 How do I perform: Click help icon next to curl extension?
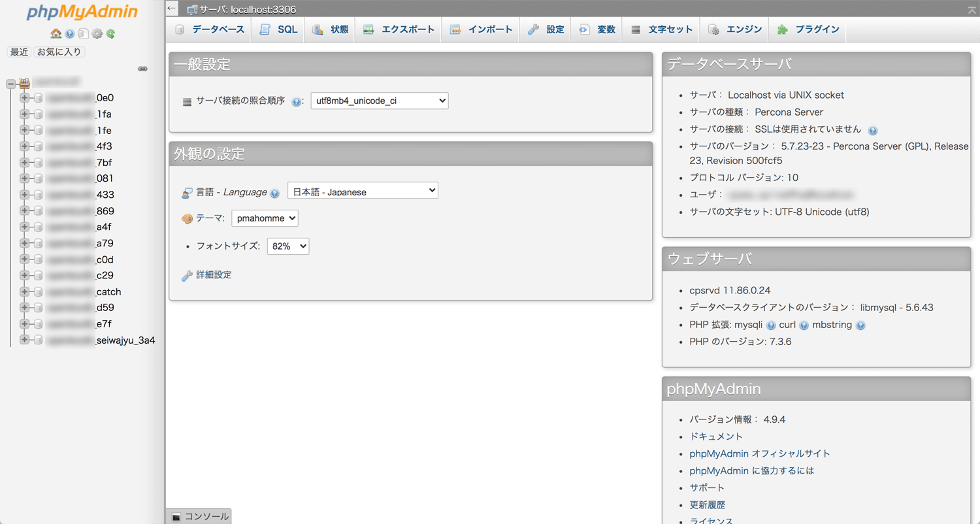(804, 325)
